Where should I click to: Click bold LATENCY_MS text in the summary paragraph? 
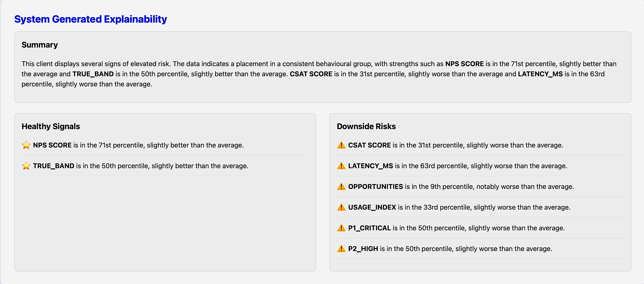540,74
